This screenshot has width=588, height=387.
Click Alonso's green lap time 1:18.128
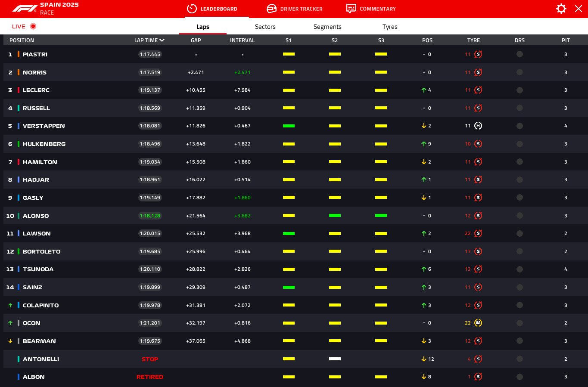[150, 216]
